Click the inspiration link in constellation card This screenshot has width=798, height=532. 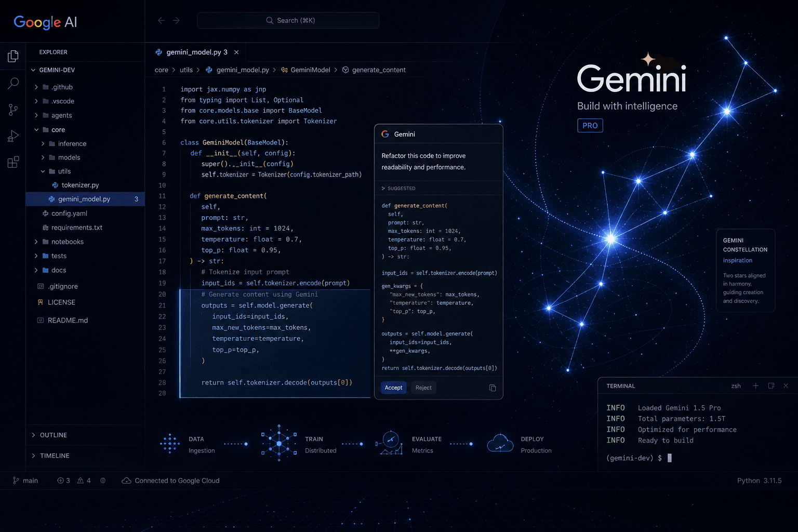pyautogui.click(x=737, y=260)
